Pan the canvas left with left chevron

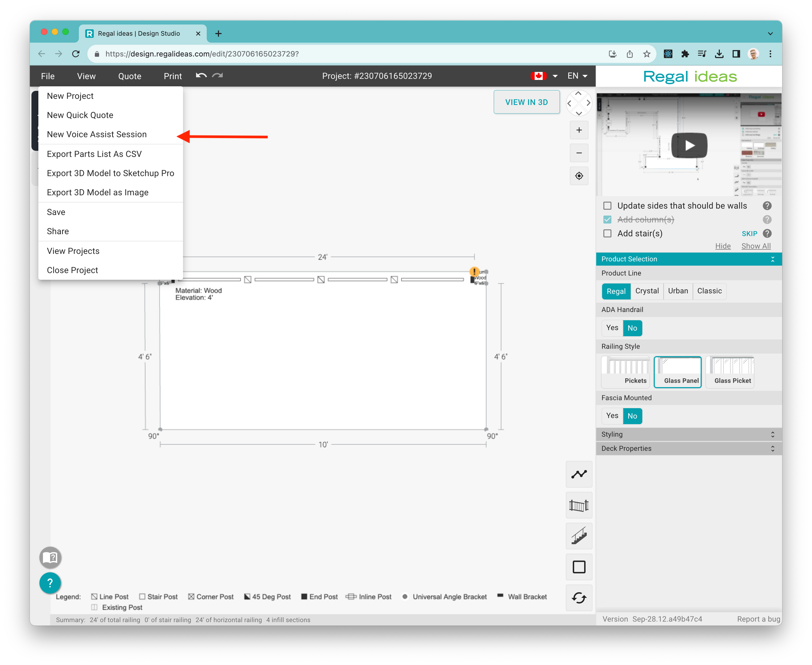tap(569, 103)
